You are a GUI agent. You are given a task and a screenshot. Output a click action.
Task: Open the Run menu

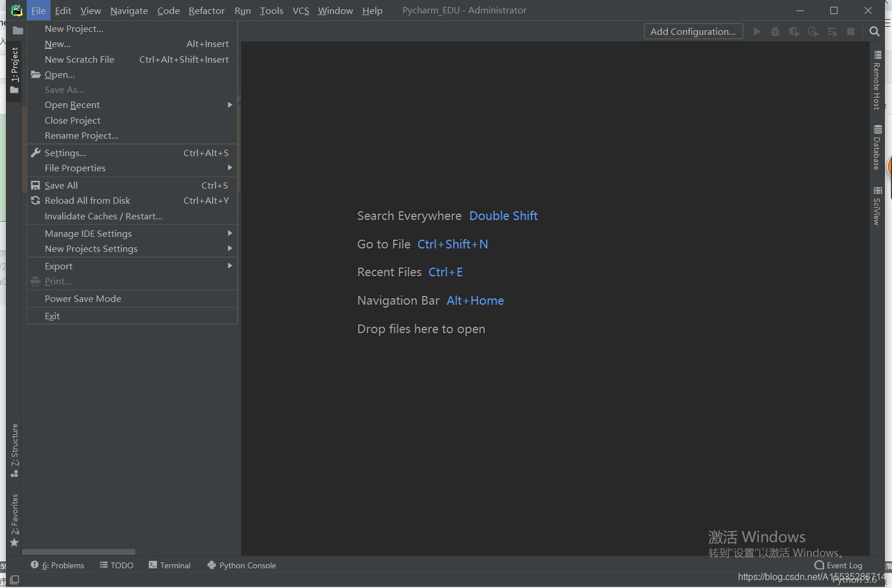coord(243,10)
